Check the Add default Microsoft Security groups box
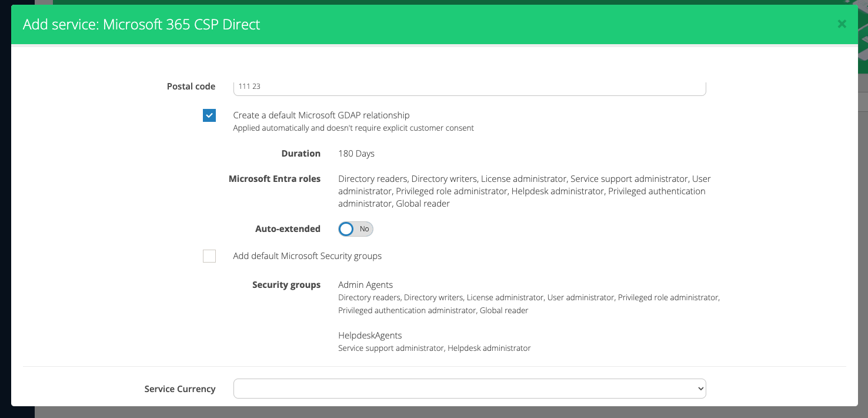The width and height of the screenshot is (868, 418). click(x=209, y=256)
